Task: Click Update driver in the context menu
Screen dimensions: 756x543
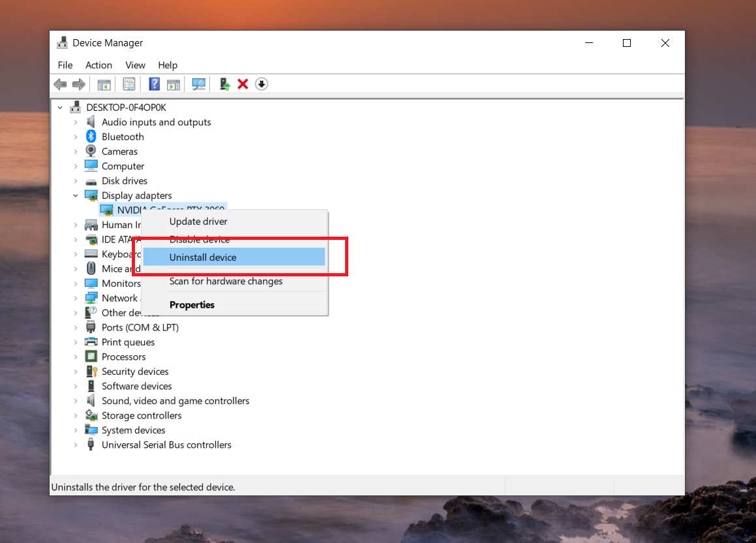Action: tap(198, 222)
